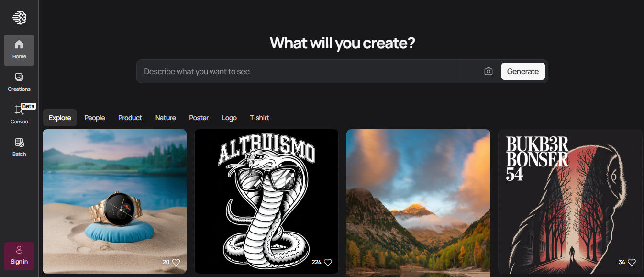This screenshot has width=644, height=277.
Task: Like the BUKB3R BONSER poster heart
Action: (632, 262)
